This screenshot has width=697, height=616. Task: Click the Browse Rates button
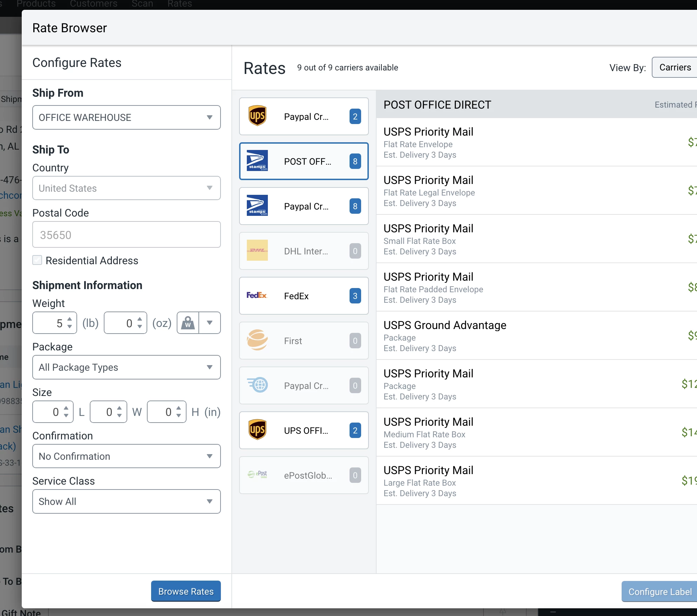[186, 591]
